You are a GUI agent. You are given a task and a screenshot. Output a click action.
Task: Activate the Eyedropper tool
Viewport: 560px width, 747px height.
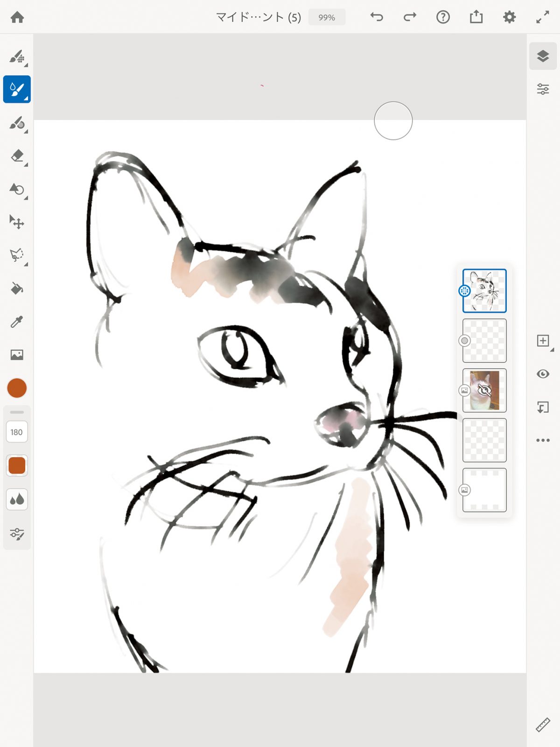pyautogui.click(x=17, y=322)
